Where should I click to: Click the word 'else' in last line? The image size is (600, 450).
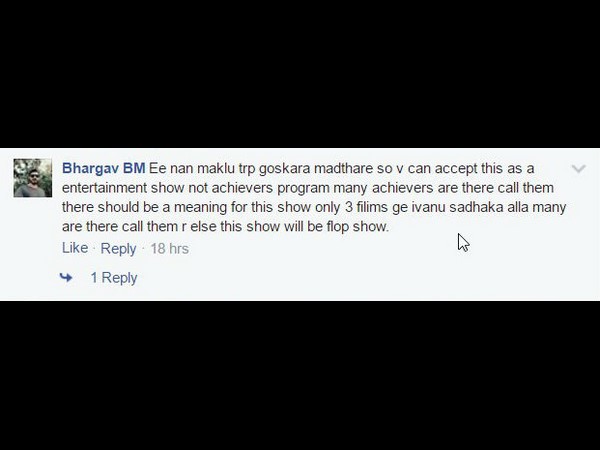[x=203, y=227]
